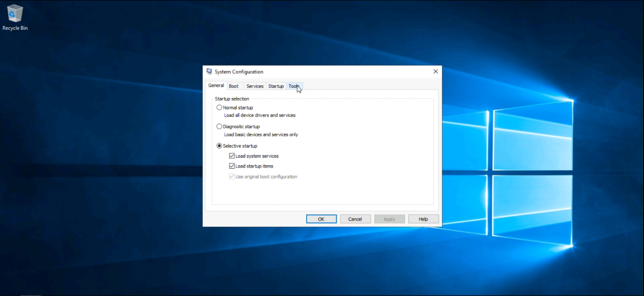Select the Recycle Bin desktop icon
The image size is (644, 296).
[x=15, y=17]
